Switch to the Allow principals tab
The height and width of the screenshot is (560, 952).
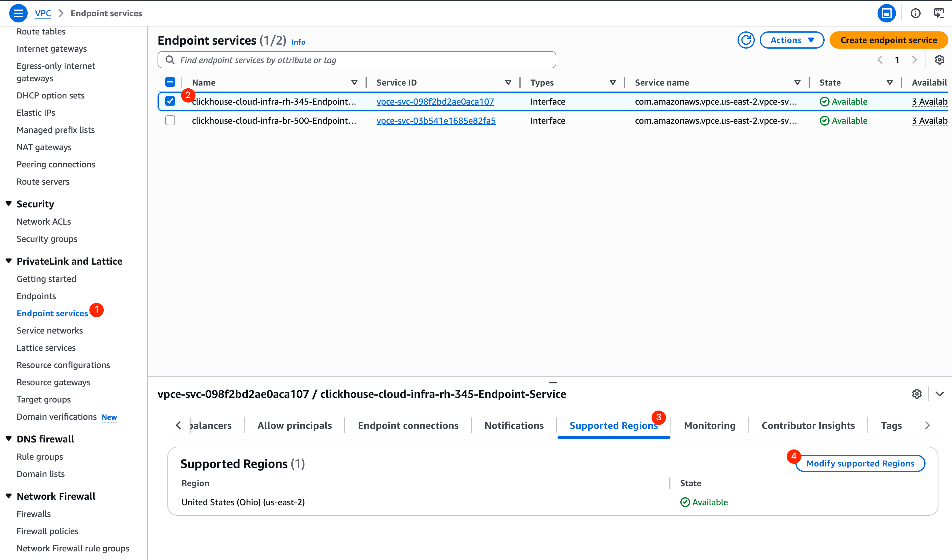point(295,426)
